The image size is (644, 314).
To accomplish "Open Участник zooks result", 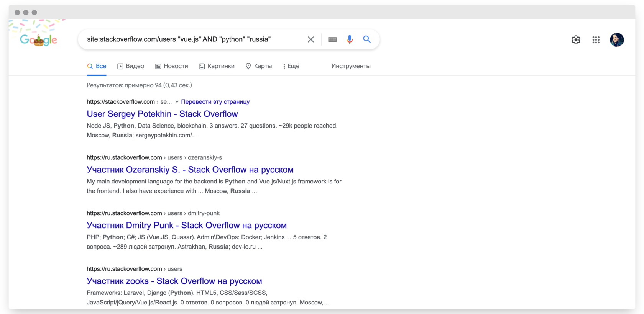I will pyautogui.click(x=174, y=281).
